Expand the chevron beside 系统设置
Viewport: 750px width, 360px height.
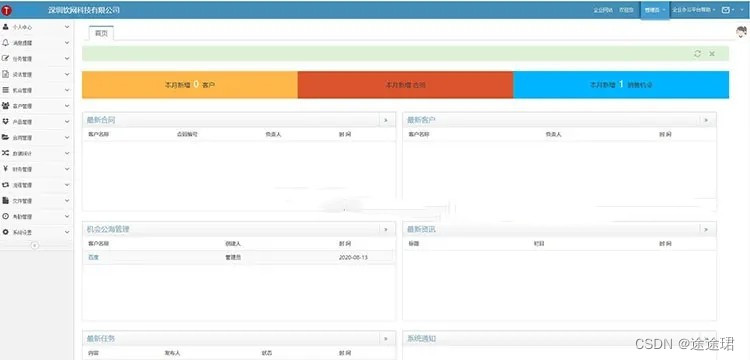[67, 232]
